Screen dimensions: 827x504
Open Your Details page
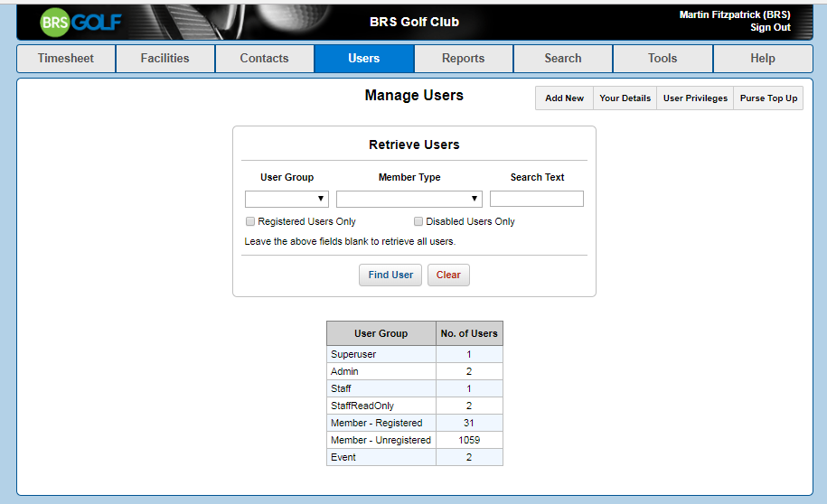tap(625, 98)
